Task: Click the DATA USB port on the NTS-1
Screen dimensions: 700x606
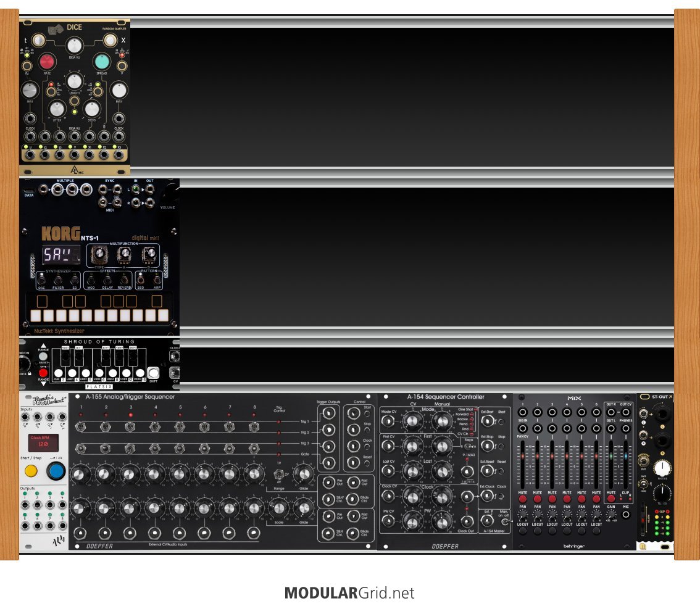Action: coord(29,189)
